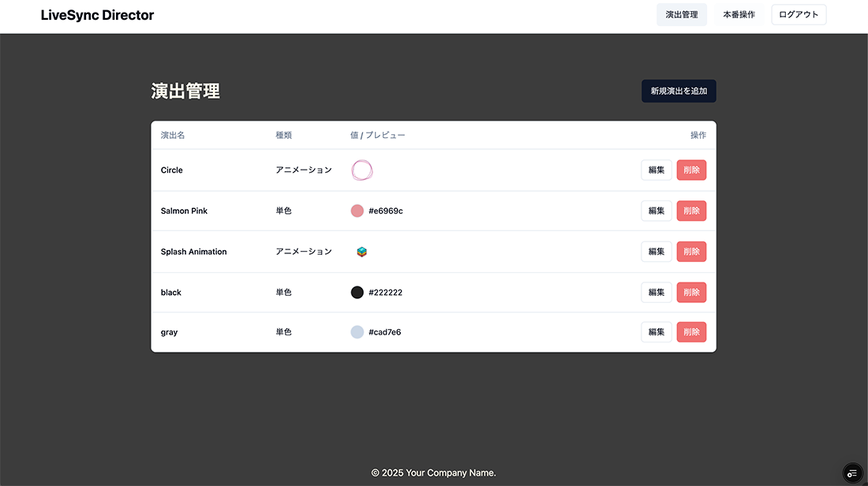Viewport: 868px width, 486px height.
Task: Delete the Splash Animation entry
Action: [x=691, y=252]
